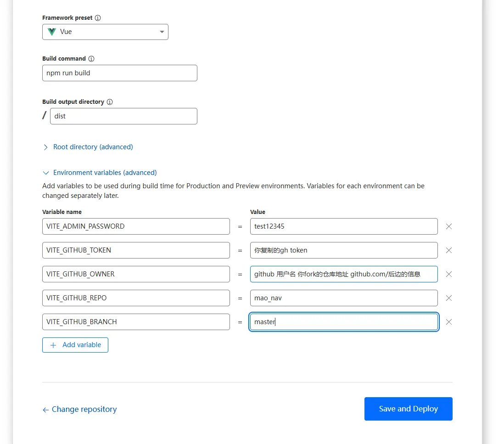Expand the Root directory (advanced) section
This screenshot has width=504, height=444.
(x=93, y=147)
